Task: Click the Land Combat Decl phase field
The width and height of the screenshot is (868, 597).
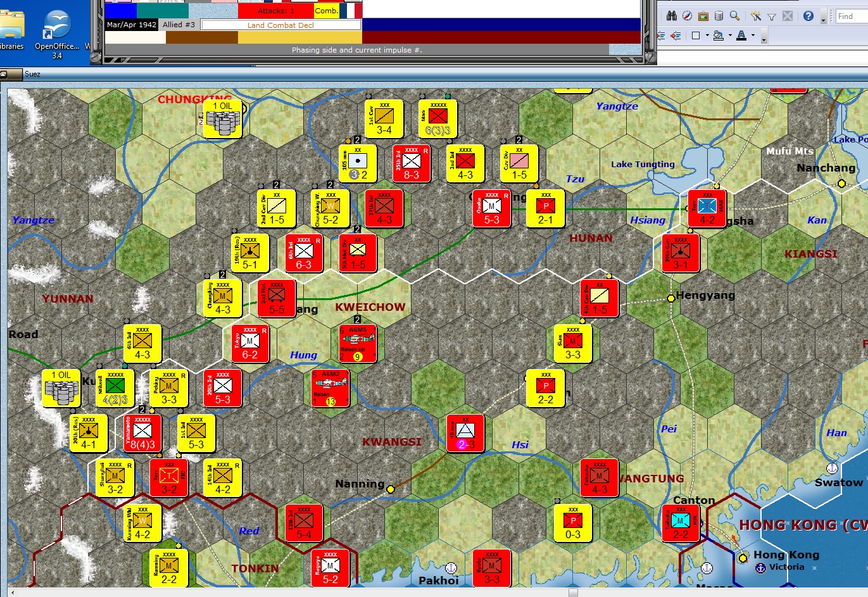Action: 280,25
